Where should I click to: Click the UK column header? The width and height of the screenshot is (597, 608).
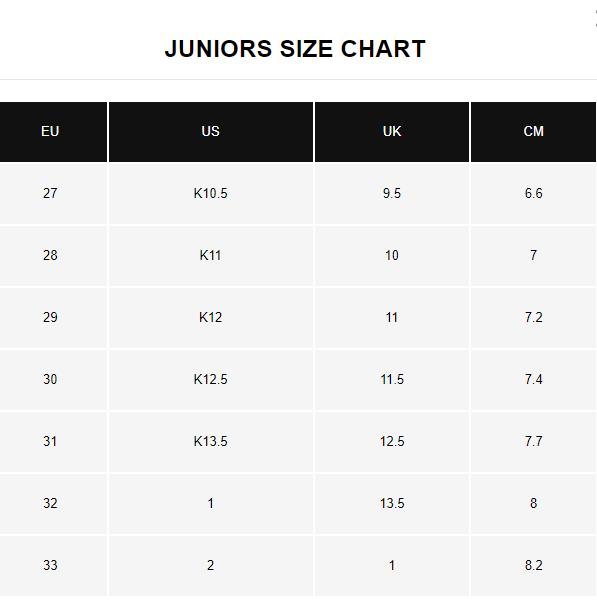[392, 132]
